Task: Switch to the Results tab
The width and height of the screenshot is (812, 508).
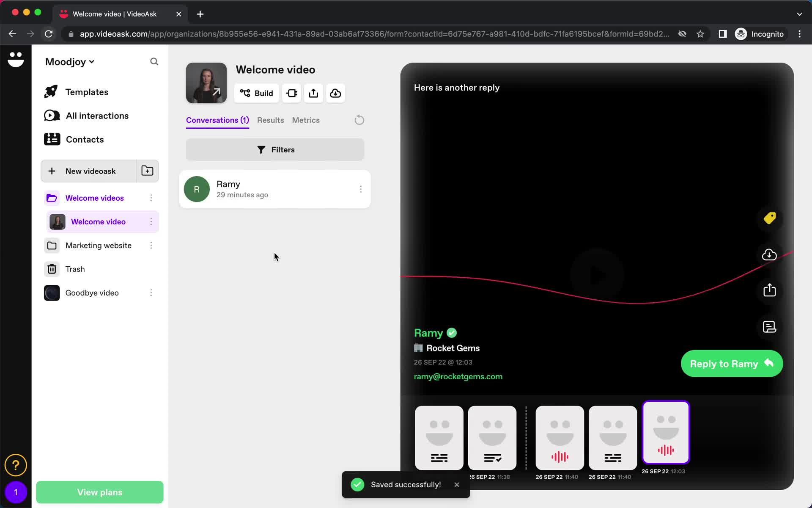Action: tap(270, 120)
